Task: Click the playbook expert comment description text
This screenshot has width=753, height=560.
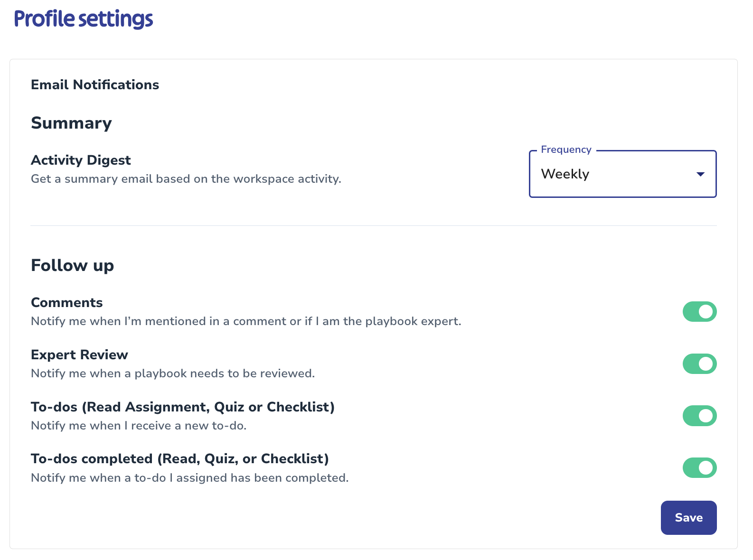Action: coord(246,321)
